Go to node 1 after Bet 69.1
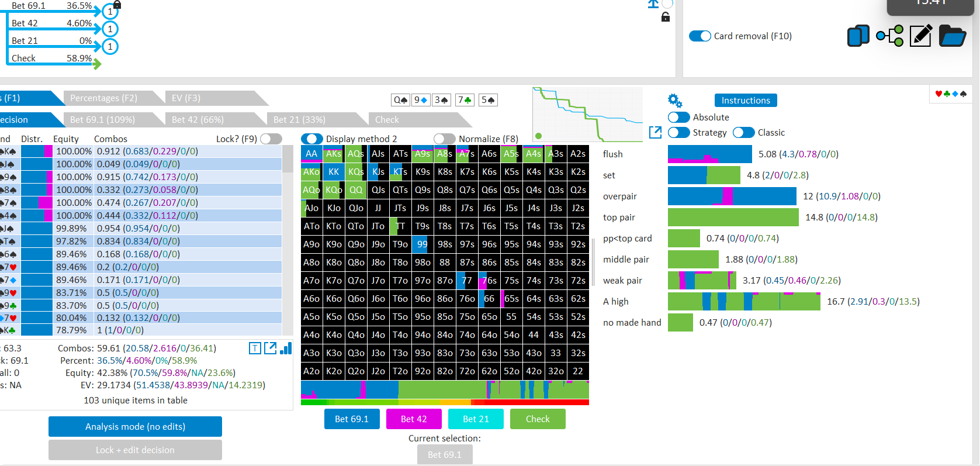The height and width of the screenshot is (466, 980). [x=110, y=11]
